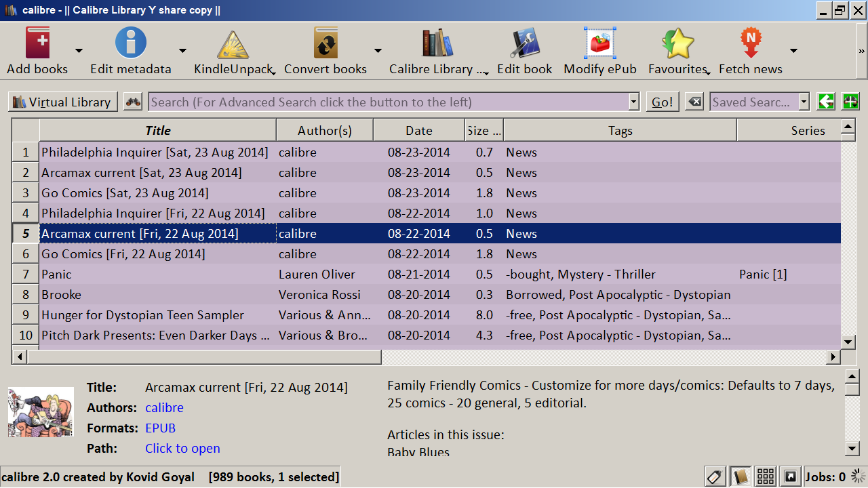The height and width of the screenshot is (488, 868).
Task: Click the Go! search button
Action: pyautogui.click(x=663, y=102)
